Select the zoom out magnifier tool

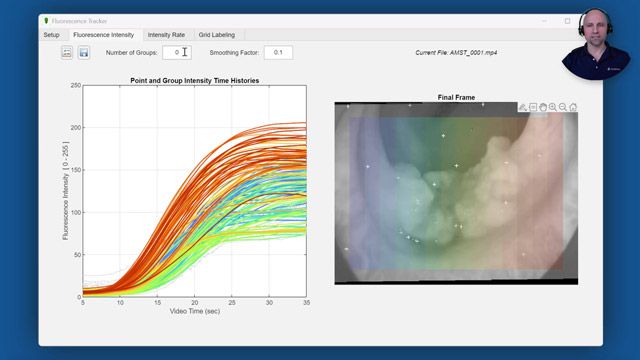[563, 107]
